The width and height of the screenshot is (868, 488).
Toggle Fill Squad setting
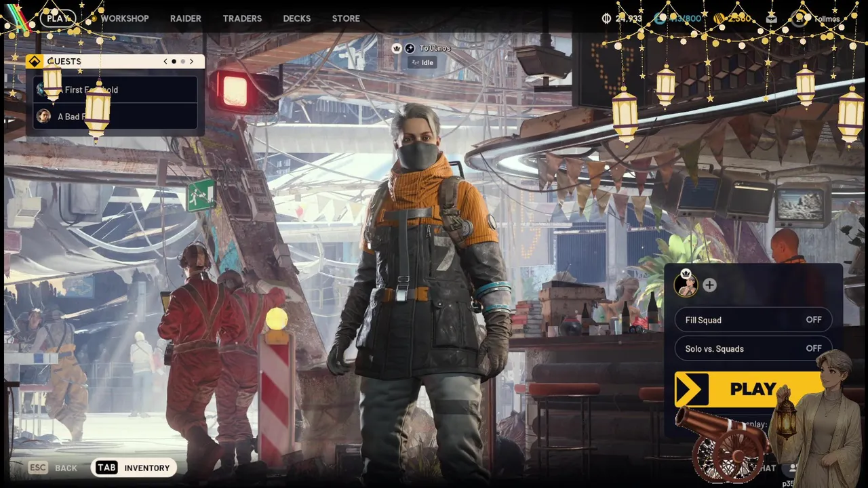coord(753,320)
